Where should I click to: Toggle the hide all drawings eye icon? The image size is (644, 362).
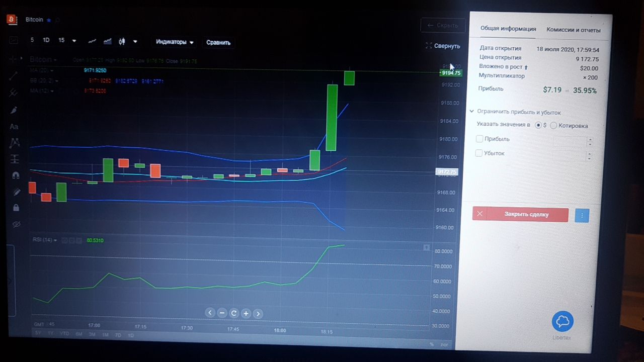[16, 224]
